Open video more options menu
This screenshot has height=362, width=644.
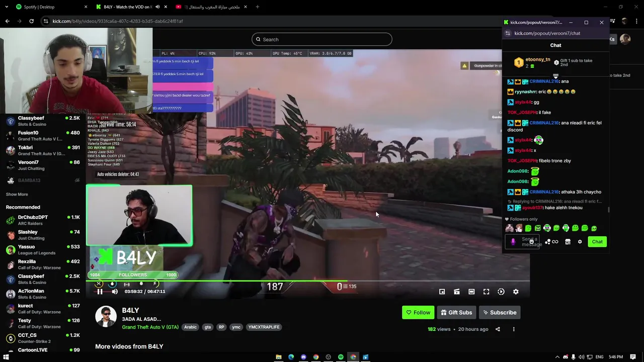pyautogui.click(x=514, y=329)
